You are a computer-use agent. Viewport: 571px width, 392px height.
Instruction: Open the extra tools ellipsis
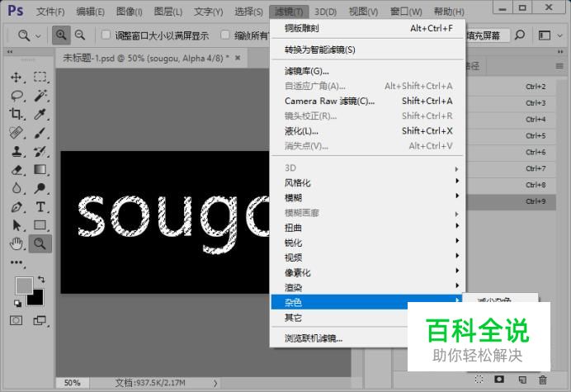pos(17,262)
